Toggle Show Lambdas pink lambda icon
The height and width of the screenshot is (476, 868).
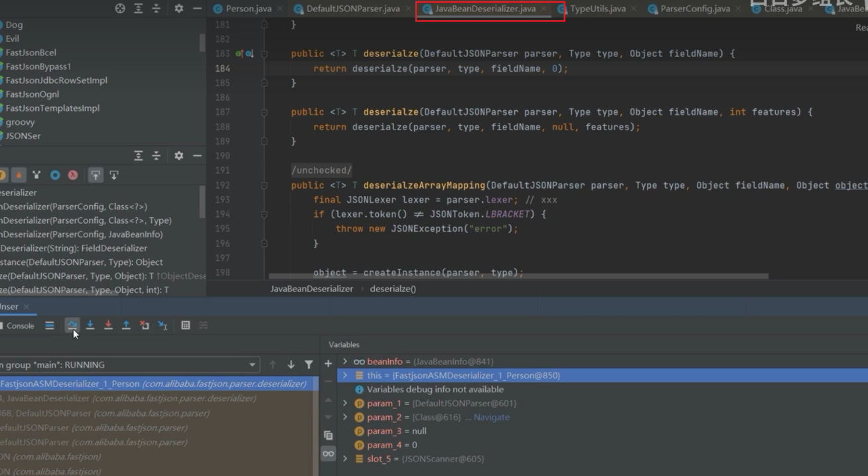(x=72, y=175)
